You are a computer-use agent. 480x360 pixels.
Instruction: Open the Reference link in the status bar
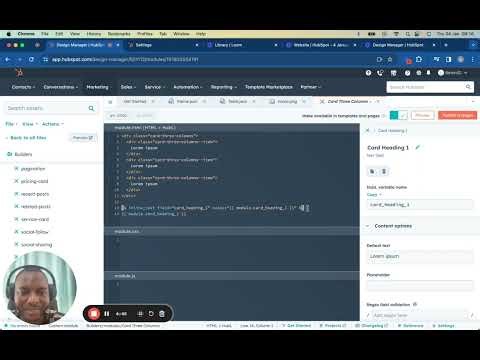coord(411,325)
